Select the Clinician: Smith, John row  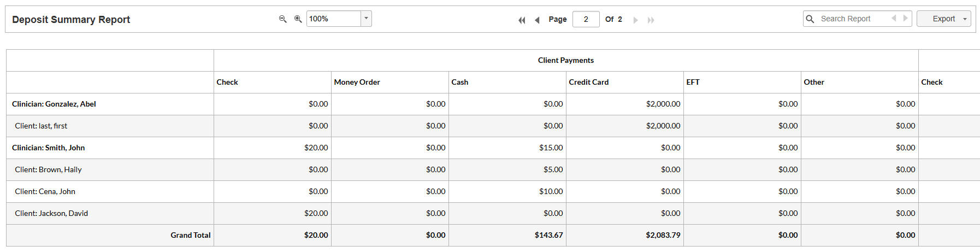point(49,148)
